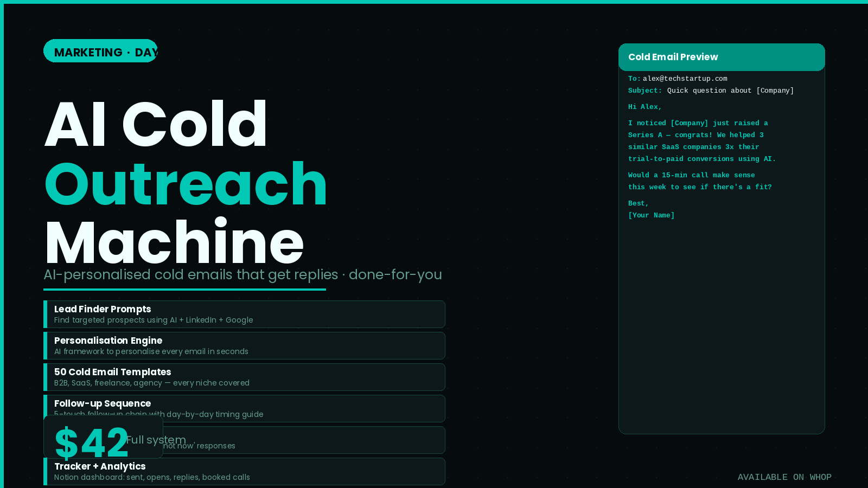Click the 'Hi Alex,' greeting line

pyautogui.click(x=645, y=107)
